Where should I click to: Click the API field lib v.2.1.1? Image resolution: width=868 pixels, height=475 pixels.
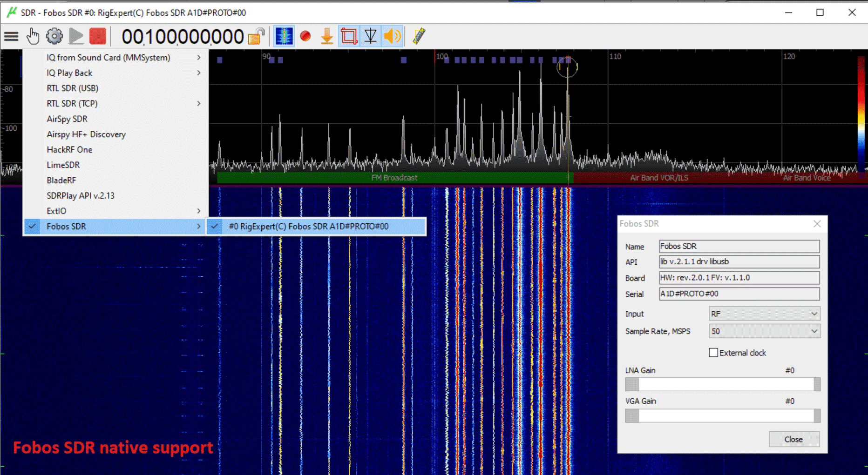point(739,262)
